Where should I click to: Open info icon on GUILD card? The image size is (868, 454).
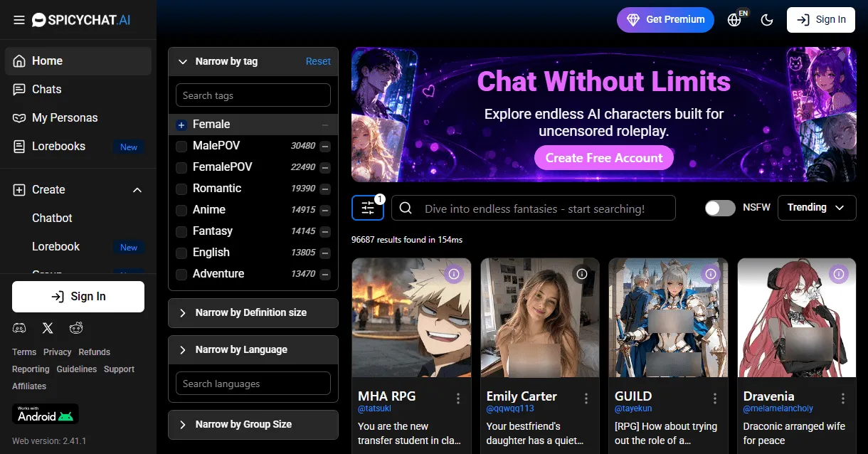coord(711,274)
